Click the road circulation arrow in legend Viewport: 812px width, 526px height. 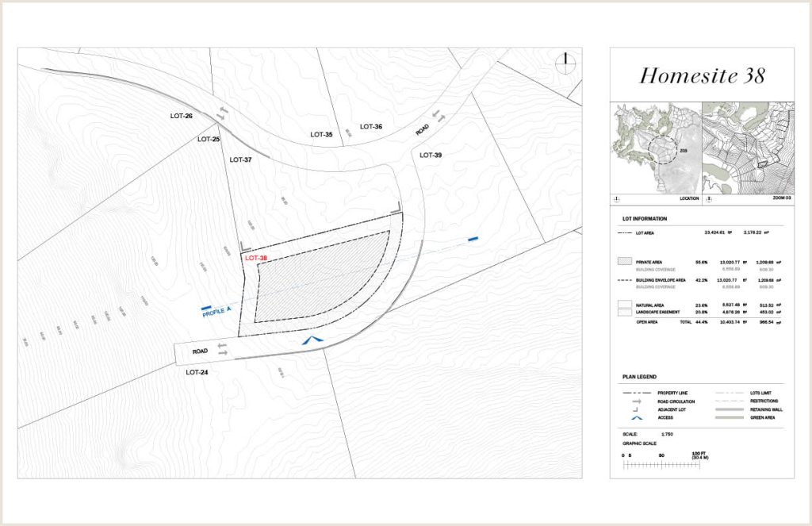point(626,401)
